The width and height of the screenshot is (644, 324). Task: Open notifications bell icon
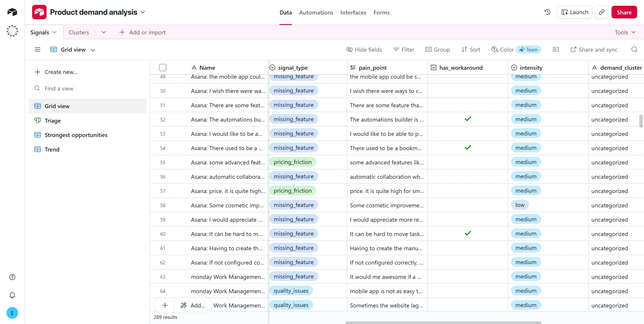point(12,295)
